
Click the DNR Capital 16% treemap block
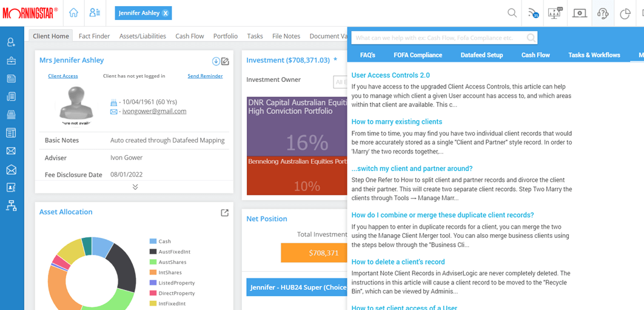coord(297,126)
